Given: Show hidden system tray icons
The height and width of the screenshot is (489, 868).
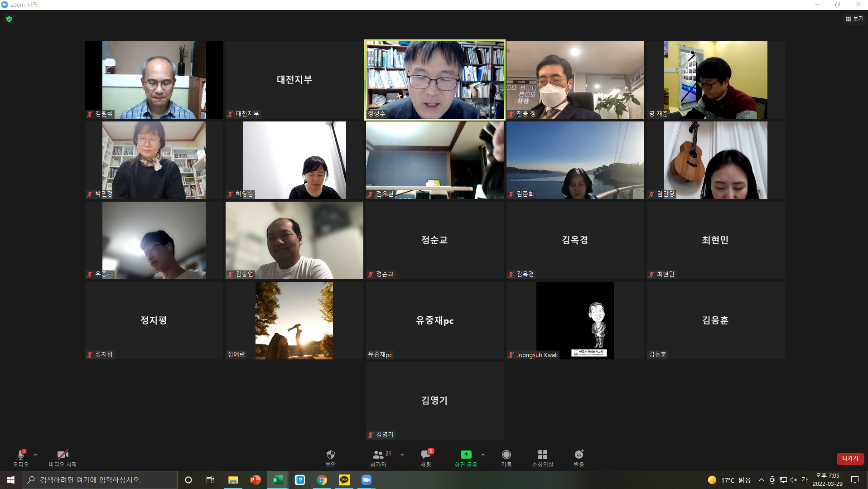Looking at the screenshot, I should [761, 480].
